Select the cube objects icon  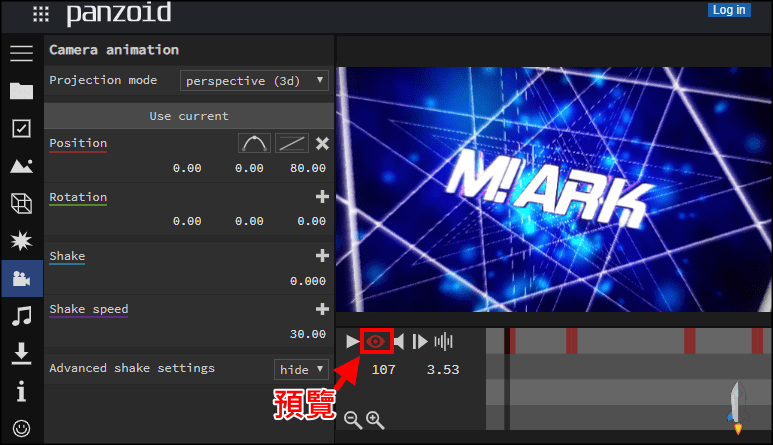coord(21,204)
